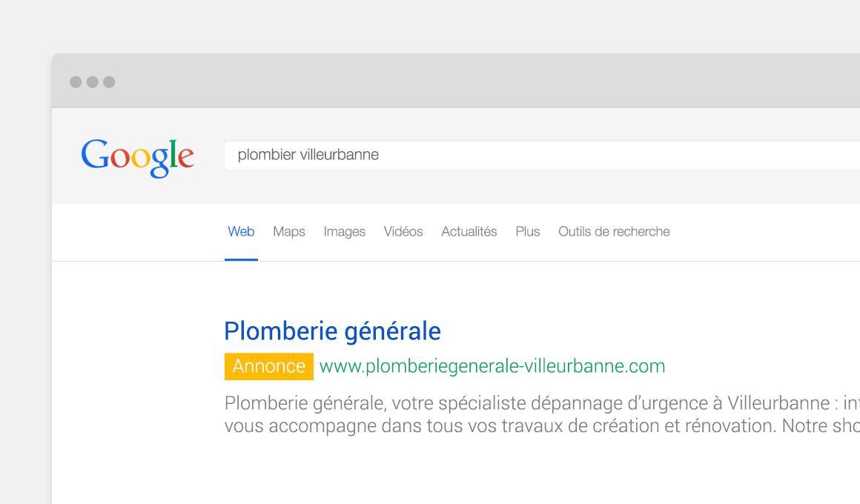The image size is (860, 504).
Task: Open Outils de recherche options
Action: [614, 231]
